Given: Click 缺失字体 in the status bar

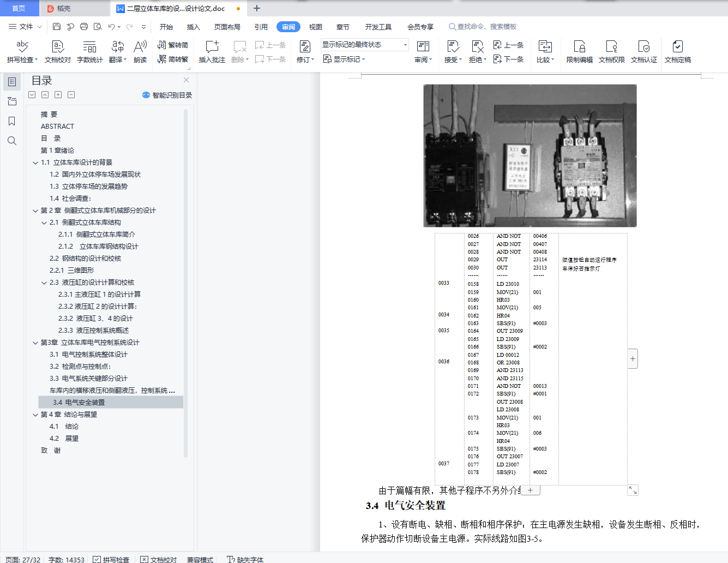Looking at the screenshot, I should coord(245,560).
